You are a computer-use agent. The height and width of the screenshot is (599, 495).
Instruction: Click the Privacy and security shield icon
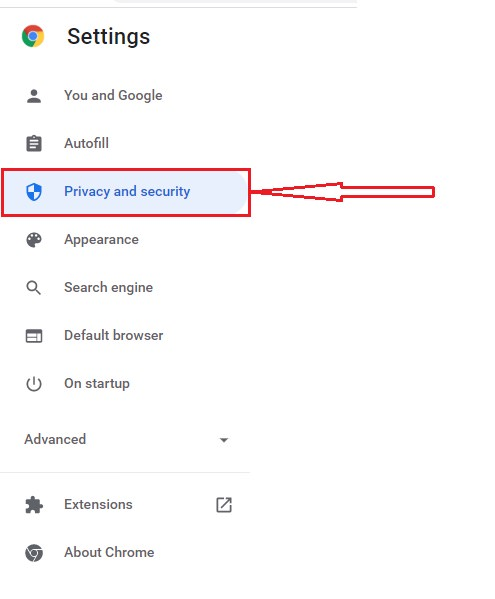[34, 192]
